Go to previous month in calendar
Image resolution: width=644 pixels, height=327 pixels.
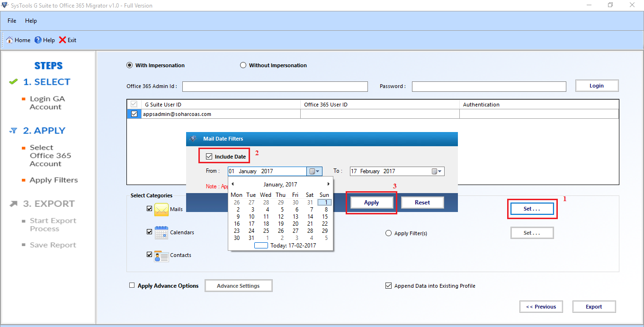(x=233, y=184)
